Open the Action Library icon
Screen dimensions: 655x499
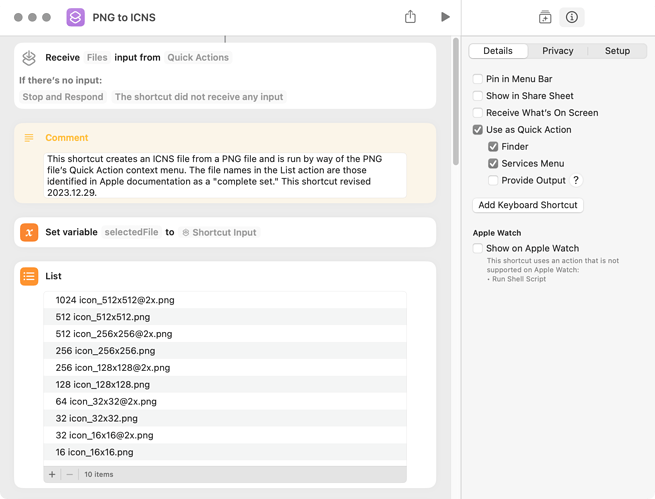click(545, 17)
